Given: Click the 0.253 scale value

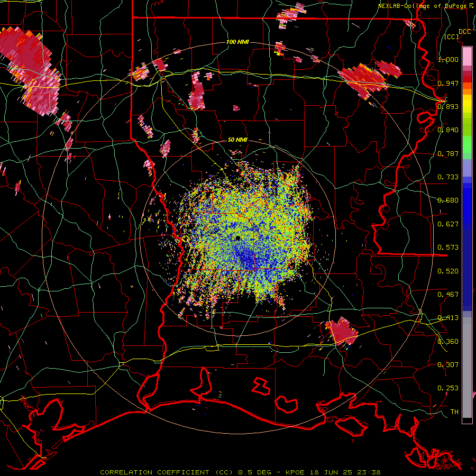Looking at the screenshot, I should tap(448, 388).
